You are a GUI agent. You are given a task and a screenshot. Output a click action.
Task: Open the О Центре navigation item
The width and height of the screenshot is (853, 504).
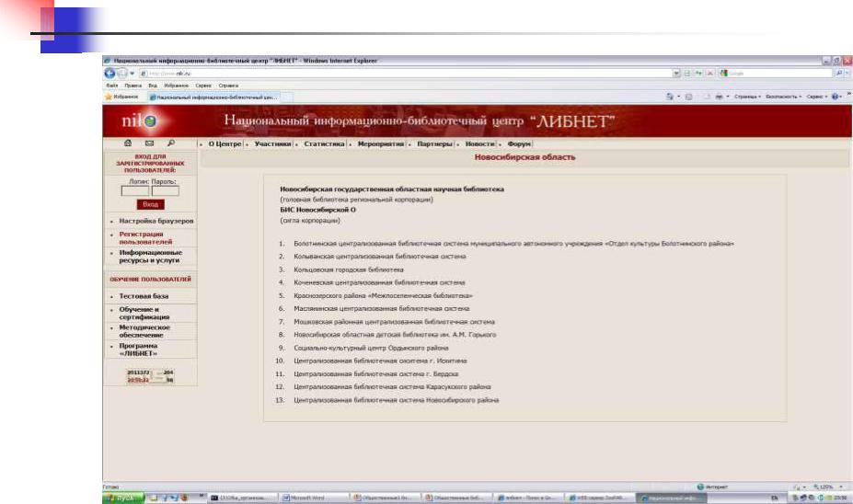click(225, 144)
